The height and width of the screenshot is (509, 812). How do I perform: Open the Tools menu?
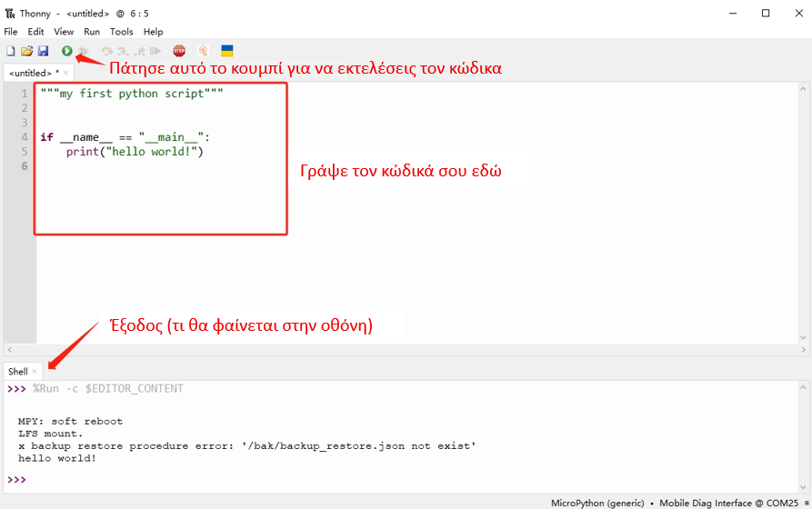click(x=121, y=32)
